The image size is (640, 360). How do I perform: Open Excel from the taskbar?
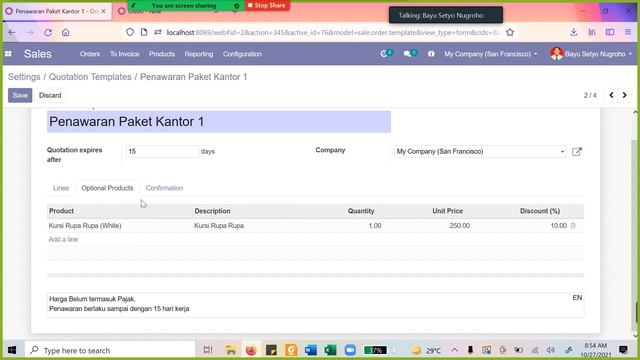pos(330,350)
